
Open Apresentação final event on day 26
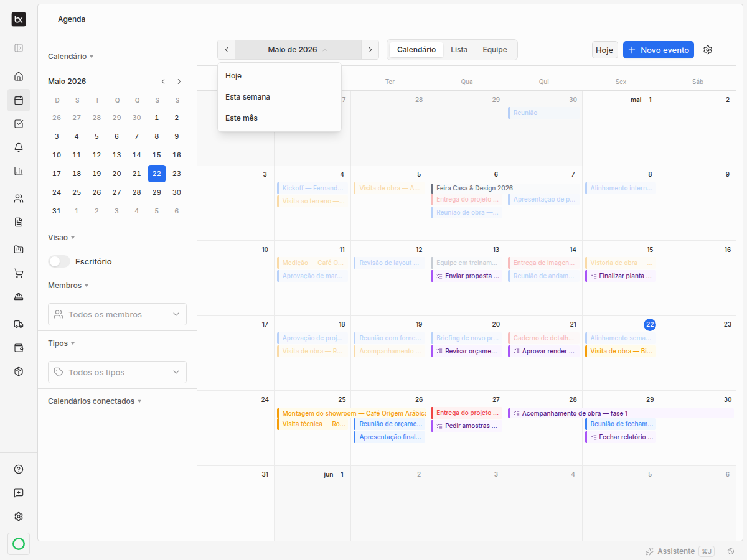[389, 437]
